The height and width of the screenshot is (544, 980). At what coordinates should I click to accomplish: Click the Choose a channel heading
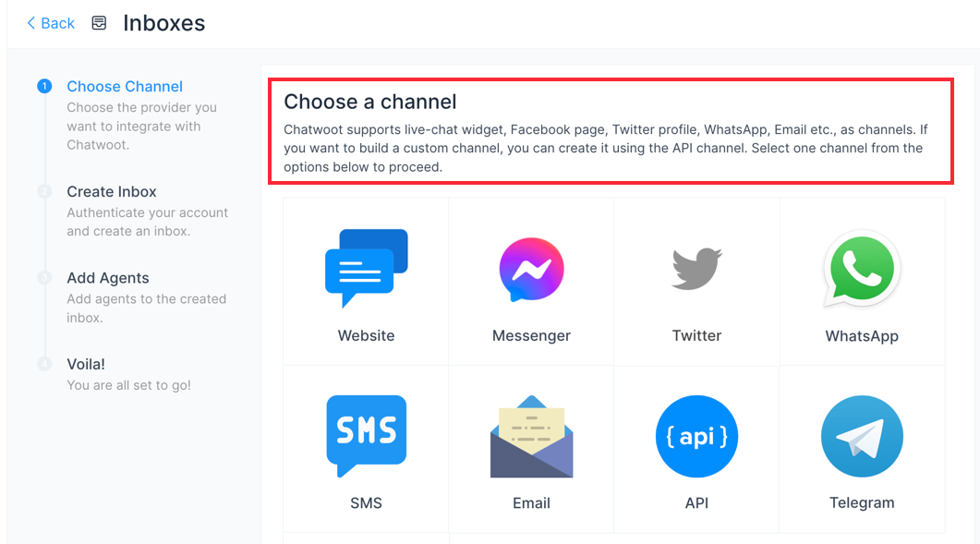pos(370,102)
